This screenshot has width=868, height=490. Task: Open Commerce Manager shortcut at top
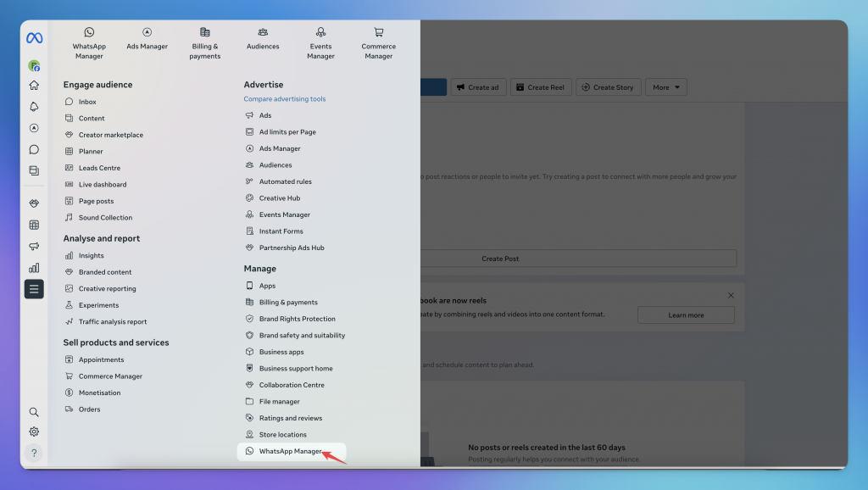[378, 43]
